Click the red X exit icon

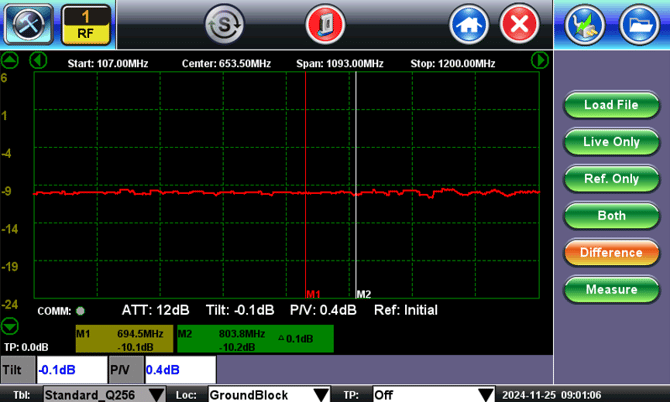tap(519, 24)
